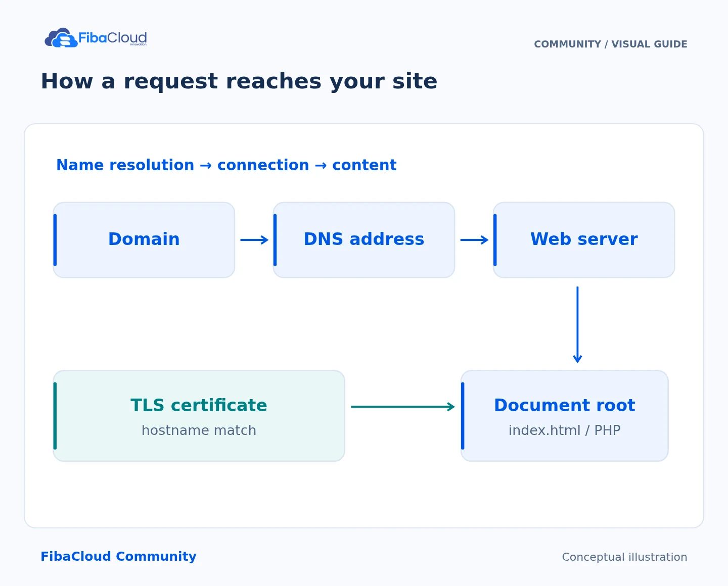
Task: Click the 'How a request reaches your site' heading
Action: (239, 81)
